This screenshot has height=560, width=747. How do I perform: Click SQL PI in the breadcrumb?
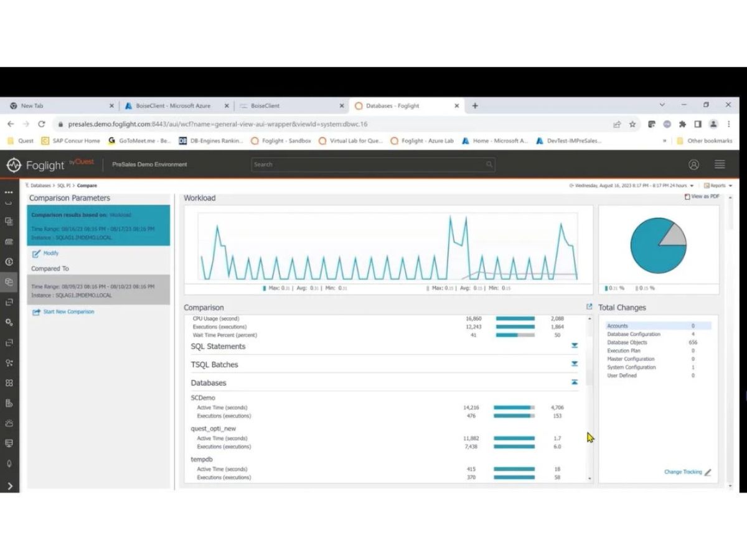pos(63,185)
